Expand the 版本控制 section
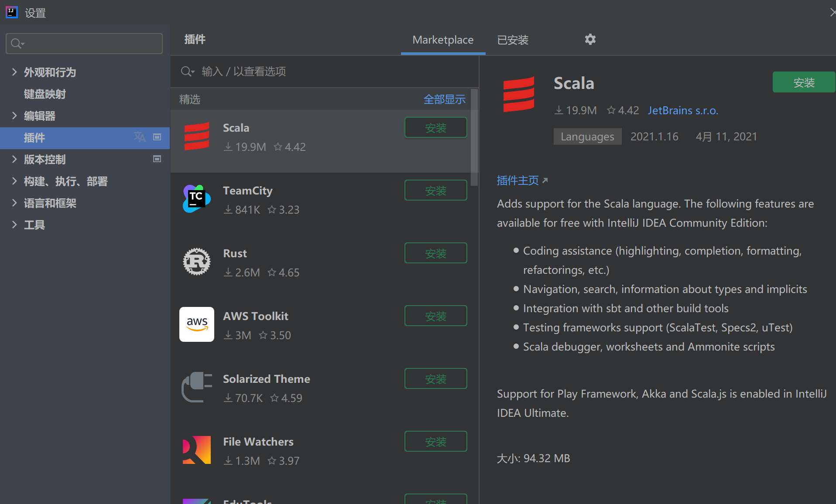Image resolution: width=836 pixels, height=504 pixels. tap(14, 159)
